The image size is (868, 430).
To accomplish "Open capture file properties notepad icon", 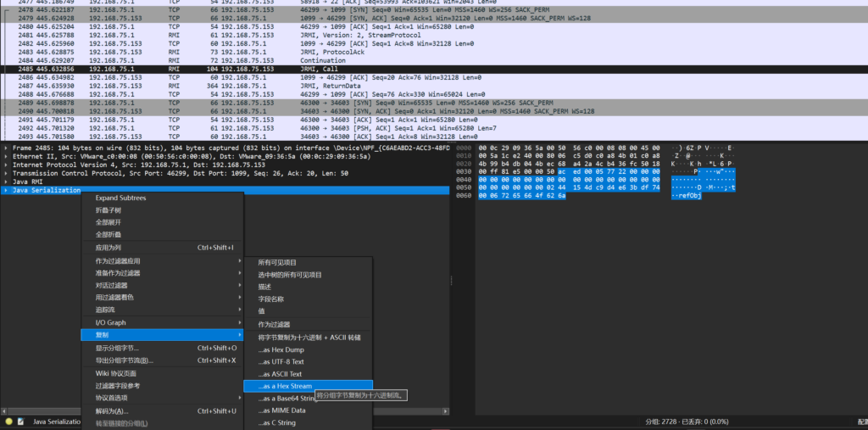I will [21, 422].
